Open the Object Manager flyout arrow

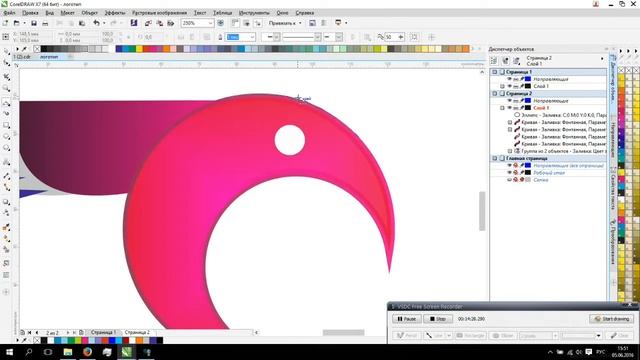point(602,59)
